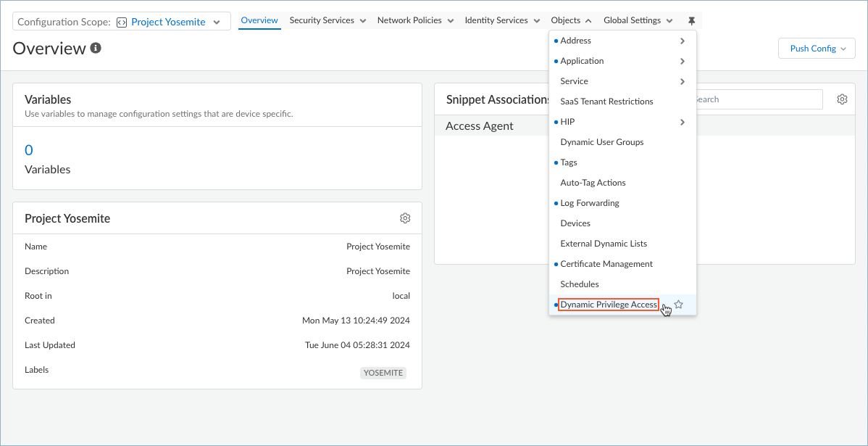Select Dynamic Privilege Access menu item
This screenshot has height=446, width=868.
[x=608, y=305]
